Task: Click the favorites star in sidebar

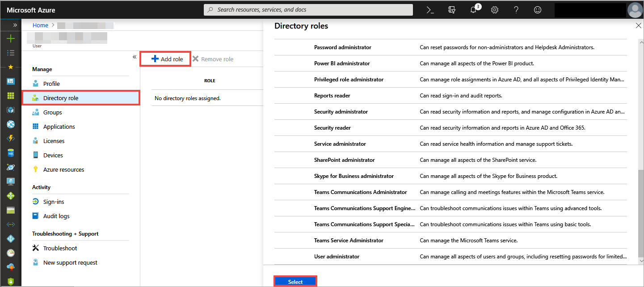Action: [x=11, y=67]
